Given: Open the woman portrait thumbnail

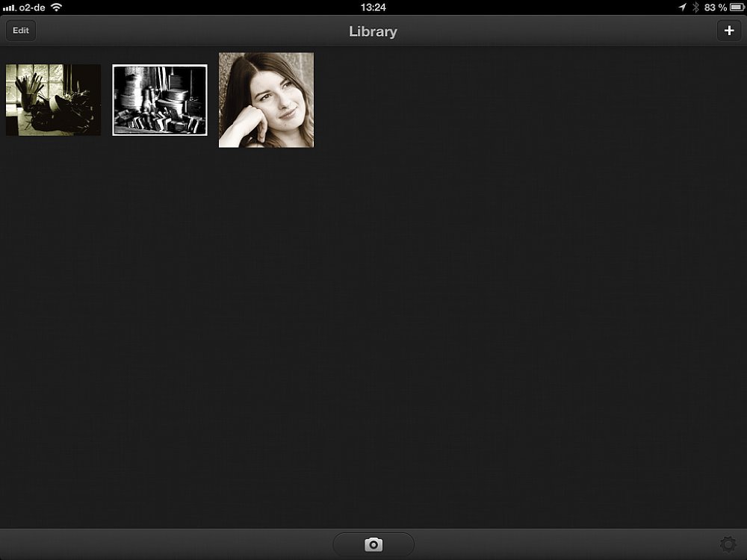Looking at the screenshot, I should click(266, 100).
